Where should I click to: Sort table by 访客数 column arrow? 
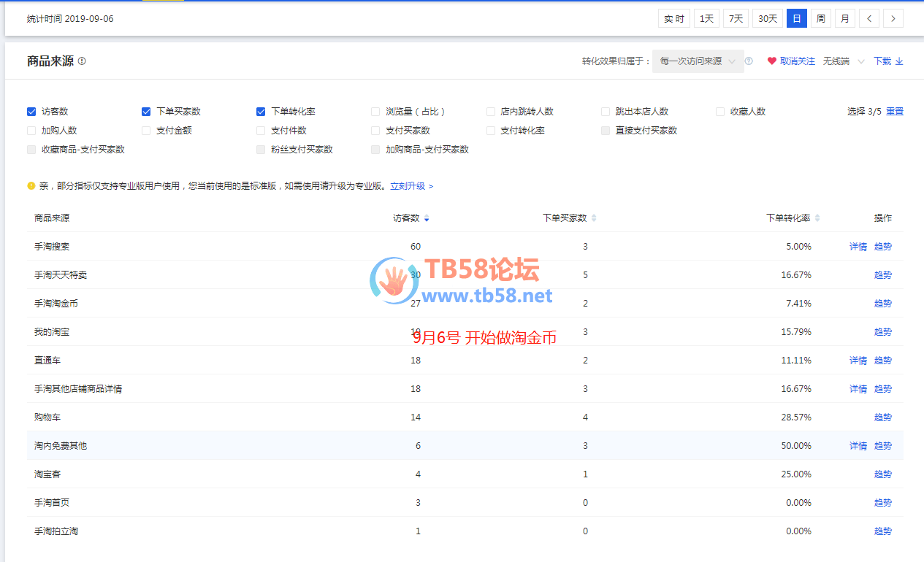point(427,218)
